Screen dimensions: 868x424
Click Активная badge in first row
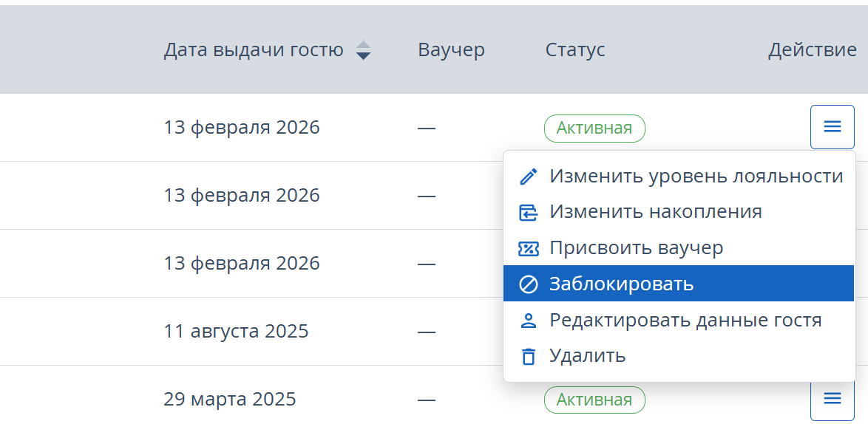pos(594,129)
